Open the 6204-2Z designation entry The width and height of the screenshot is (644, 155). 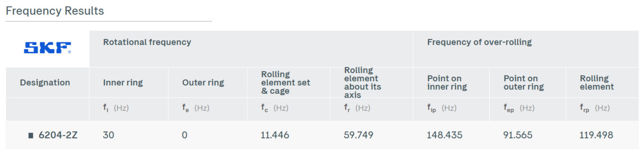pyautogui.click(x=58, y=135)
